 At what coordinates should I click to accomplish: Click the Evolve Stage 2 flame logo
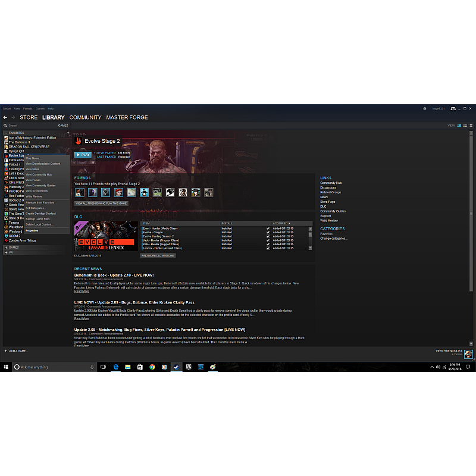78,141
